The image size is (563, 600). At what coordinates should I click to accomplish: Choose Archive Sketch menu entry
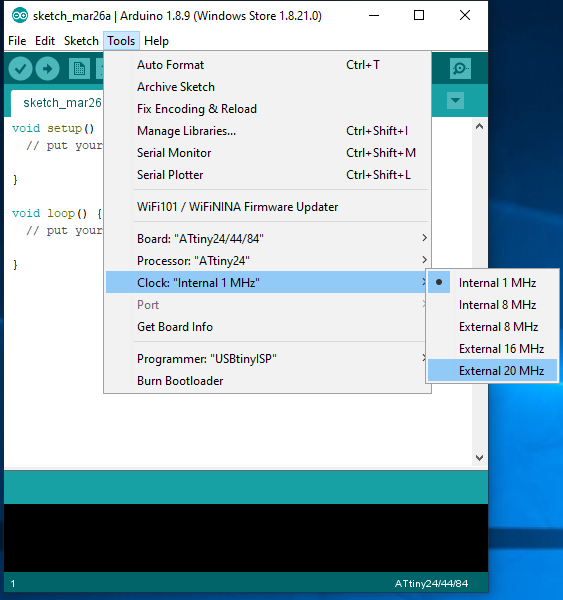[267, 87]
